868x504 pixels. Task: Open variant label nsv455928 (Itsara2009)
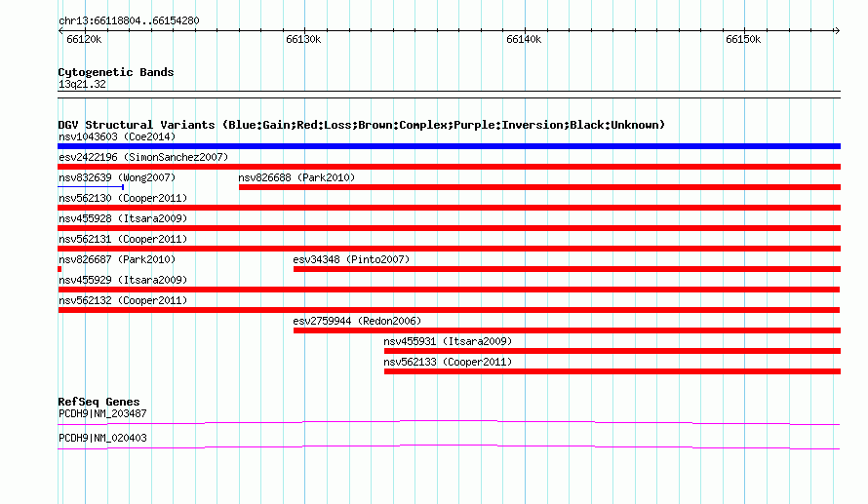click(x=123, y=218)
